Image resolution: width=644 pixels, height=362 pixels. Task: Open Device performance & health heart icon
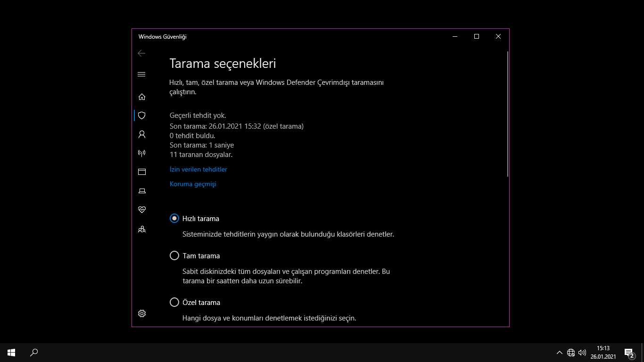click(x=141, y=209)
